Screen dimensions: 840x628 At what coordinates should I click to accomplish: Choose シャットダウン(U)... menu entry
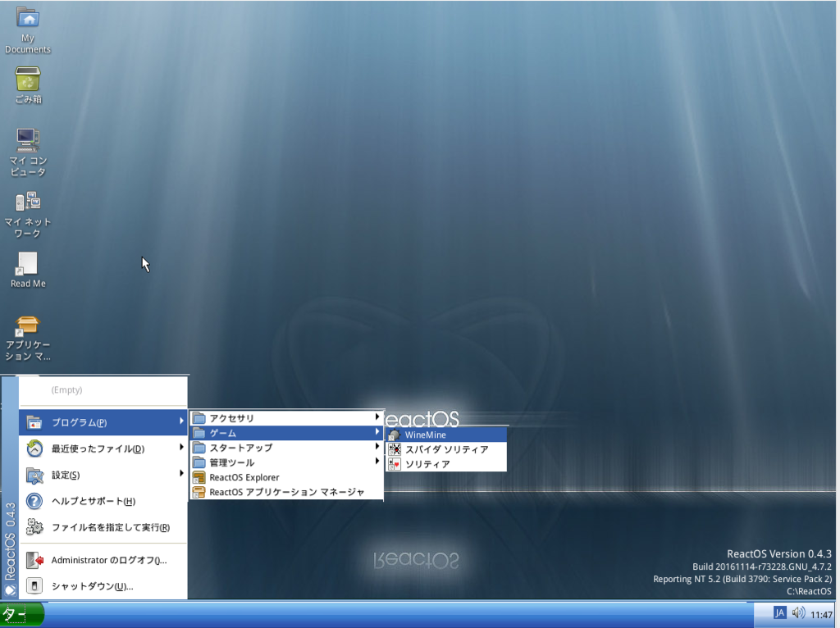103,586
